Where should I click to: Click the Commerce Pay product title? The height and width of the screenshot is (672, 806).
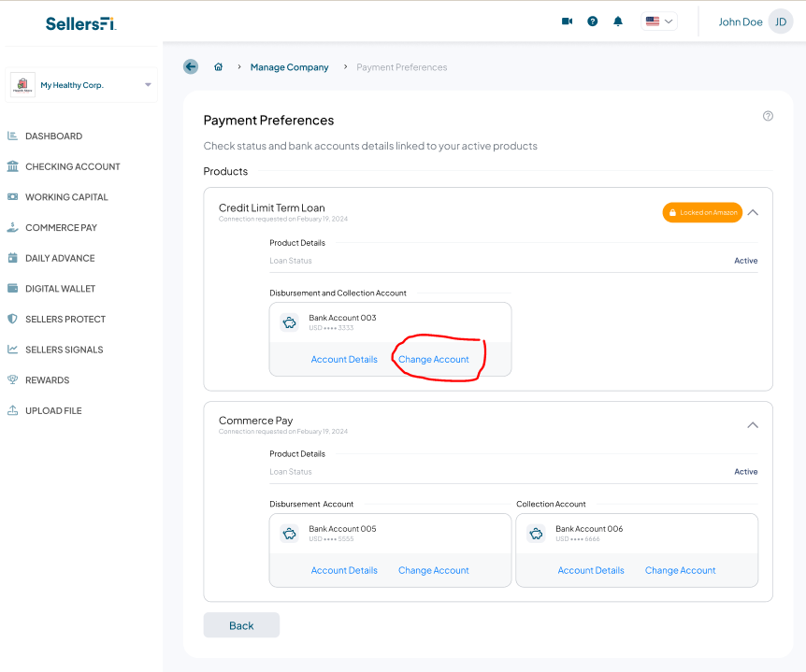pyautogui.click(x=255, y=421)
